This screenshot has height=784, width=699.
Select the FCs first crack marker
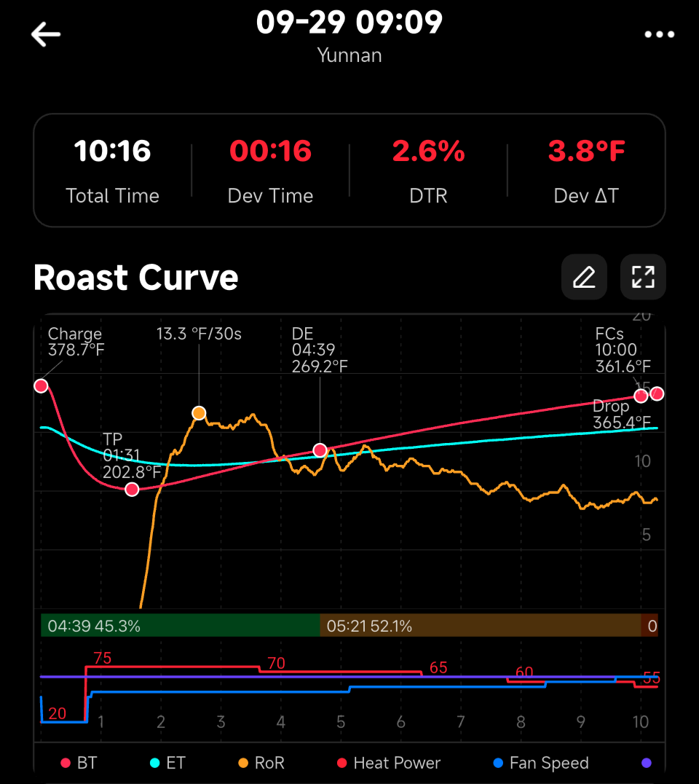tap(641, 396)
